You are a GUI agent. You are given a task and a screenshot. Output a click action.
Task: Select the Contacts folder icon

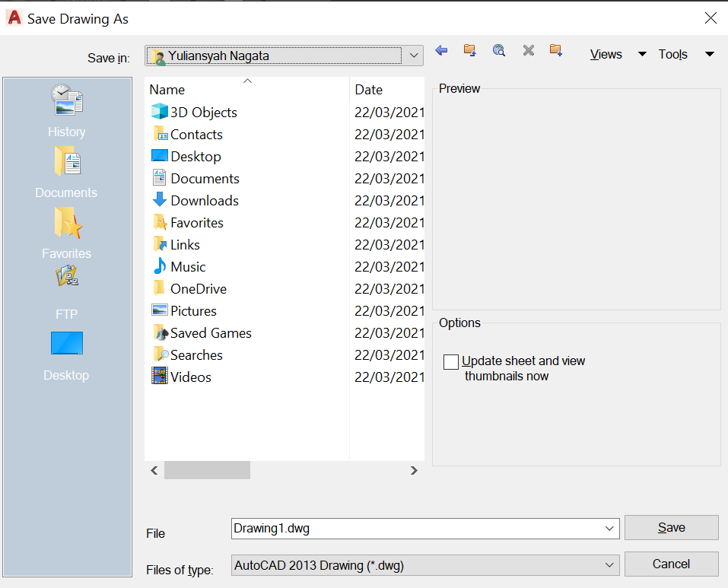point(160,134)
